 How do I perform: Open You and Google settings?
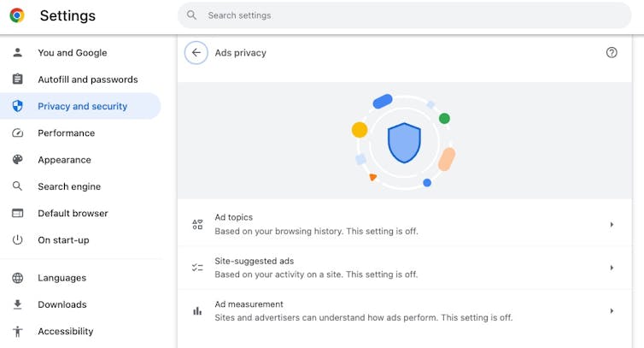pos(73,53)
